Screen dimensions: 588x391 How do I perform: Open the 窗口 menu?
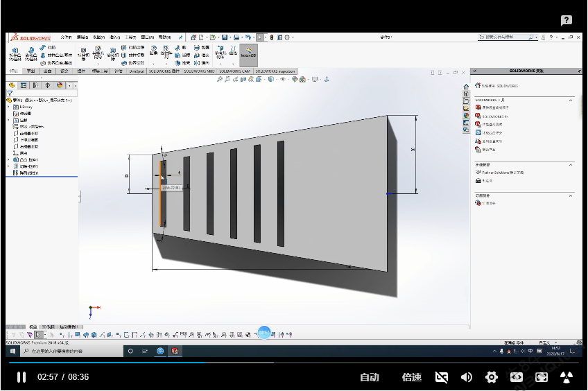click(x=148, y=37)
